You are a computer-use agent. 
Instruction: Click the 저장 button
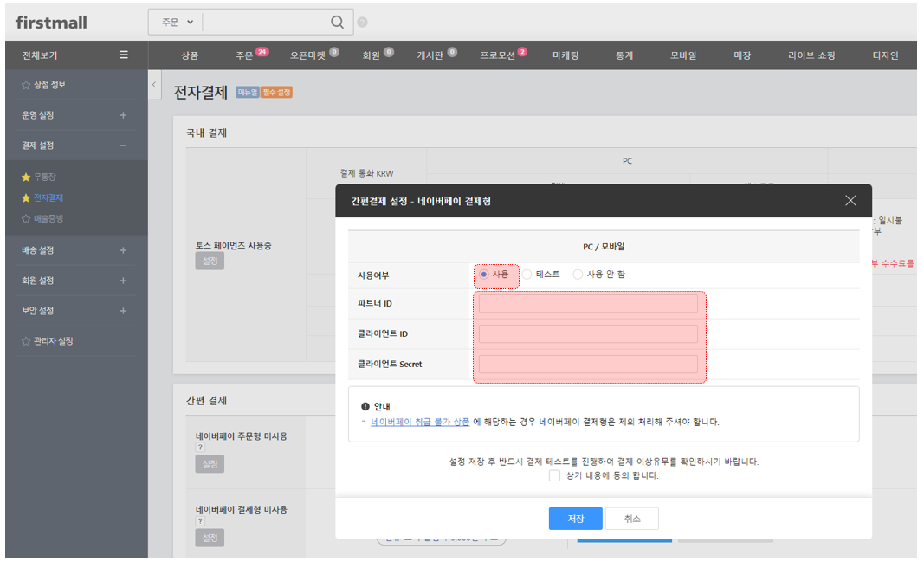[576, 519]
